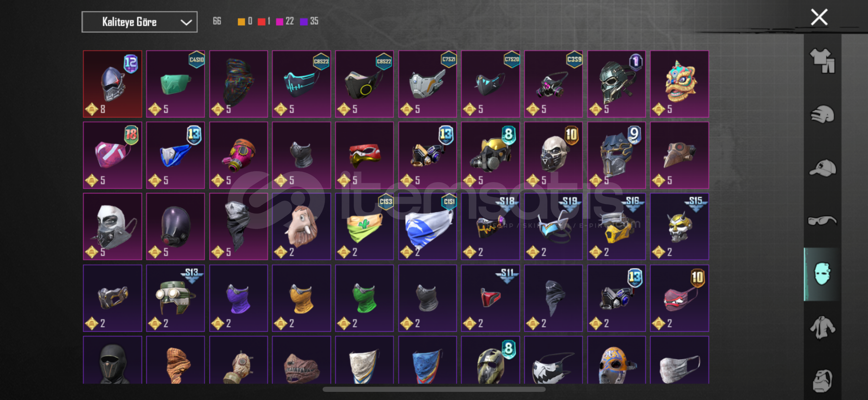The height and width of the screenshot is (400, 868).
Task: Open the baseball cap category
Action: pyautogui.click(x=822, y=168)
